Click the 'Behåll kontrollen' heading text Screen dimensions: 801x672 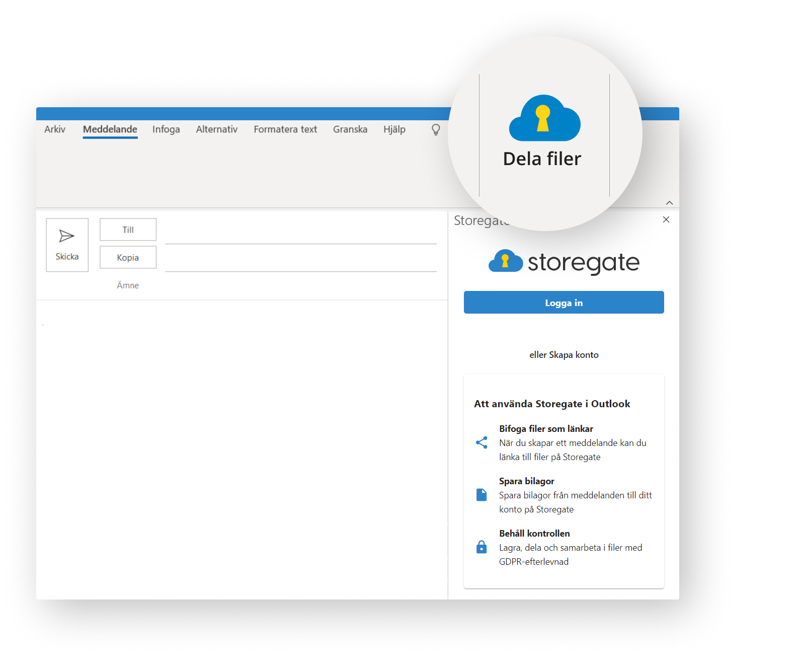coord(534,534)
